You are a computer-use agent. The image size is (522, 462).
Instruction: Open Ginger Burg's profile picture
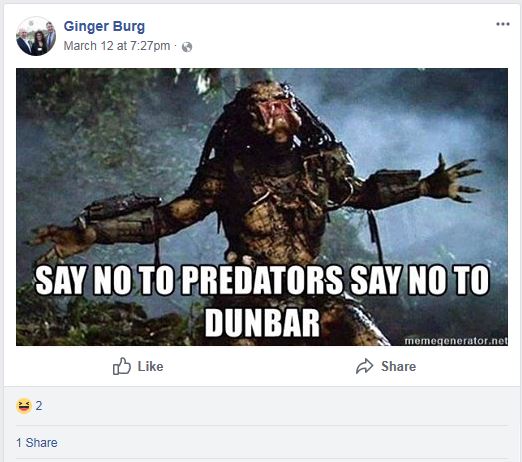tap(36, 36)
